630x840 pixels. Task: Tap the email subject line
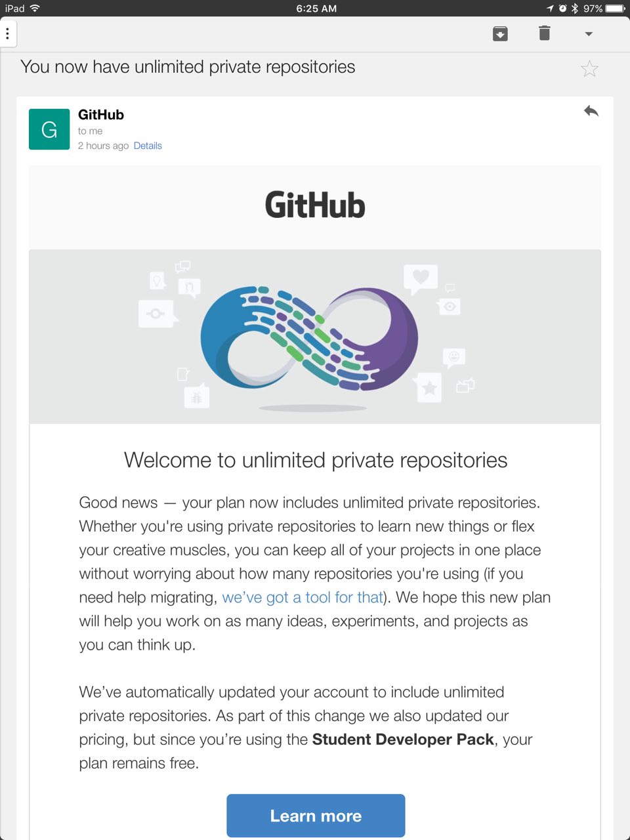[188, 67]
